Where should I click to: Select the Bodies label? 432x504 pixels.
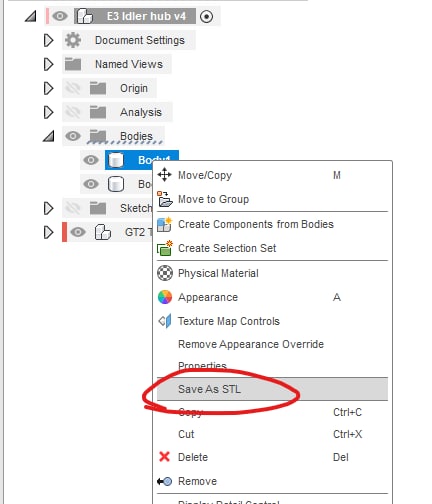pos(136,136)
